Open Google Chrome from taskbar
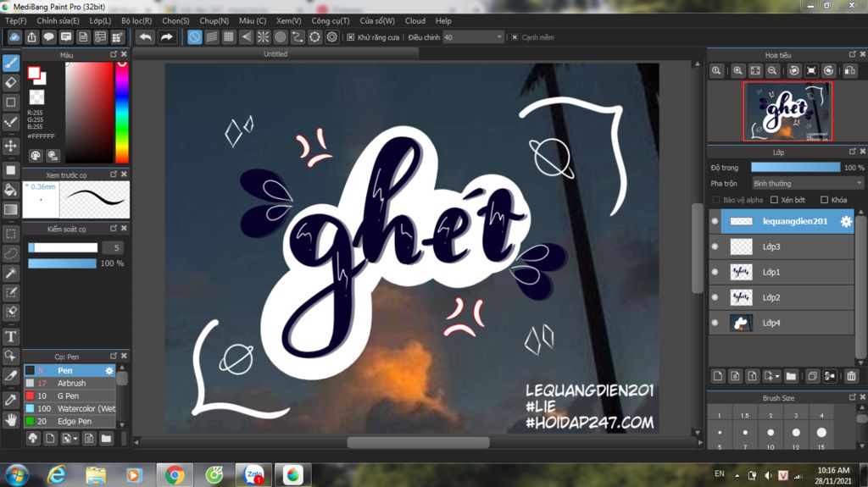868x487 pixels. (x=175, y=475)
